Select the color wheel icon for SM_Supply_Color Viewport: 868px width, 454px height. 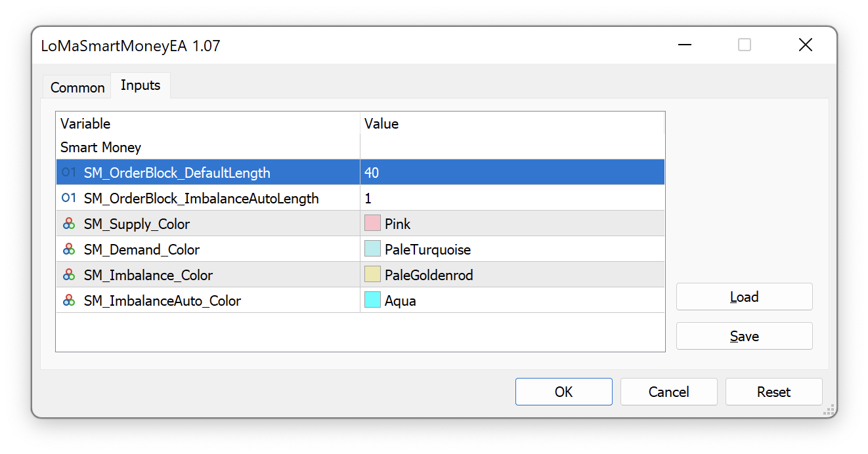[69, 223]
